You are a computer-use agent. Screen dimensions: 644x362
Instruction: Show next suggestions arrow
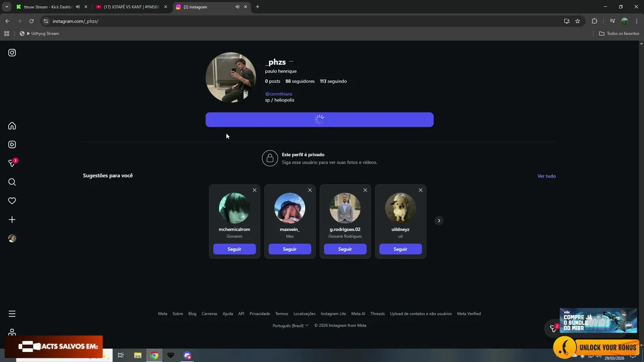(x=439, y=220)
